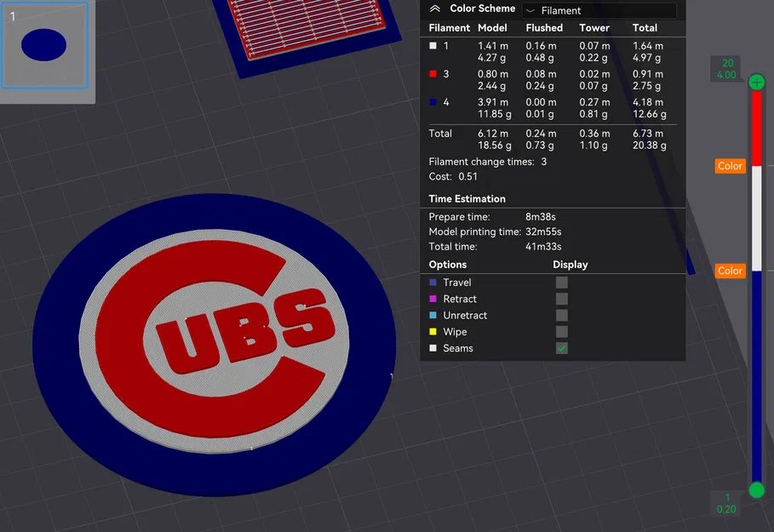Click the Display heading
774x532 pixels.
(570, 265)
